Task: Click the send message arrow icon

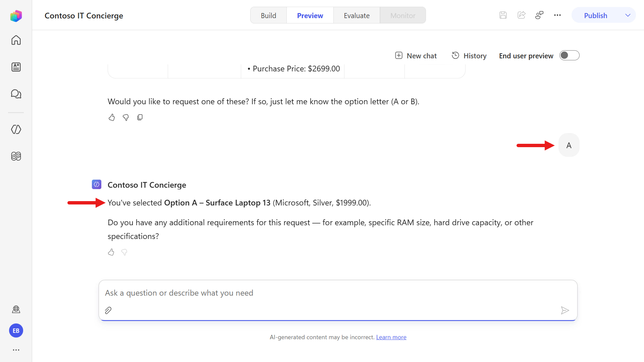Action: coord(565,310)
